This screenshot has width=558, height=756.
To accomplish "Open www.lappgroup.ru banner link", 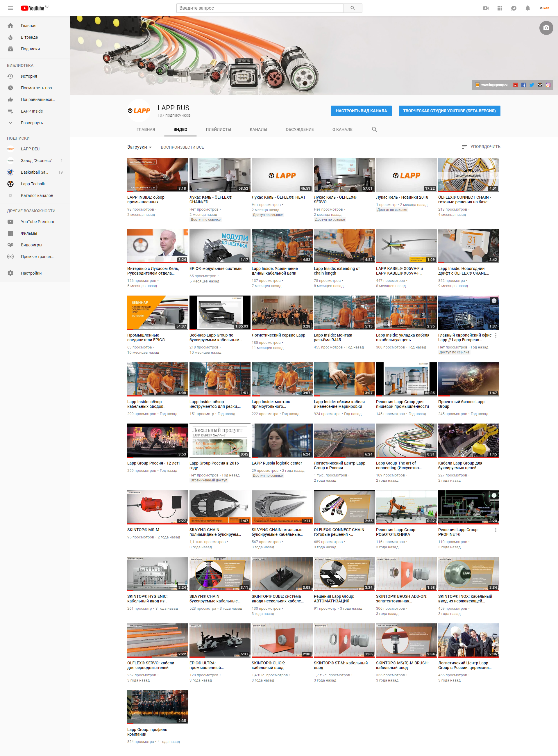I will [491, 85].
